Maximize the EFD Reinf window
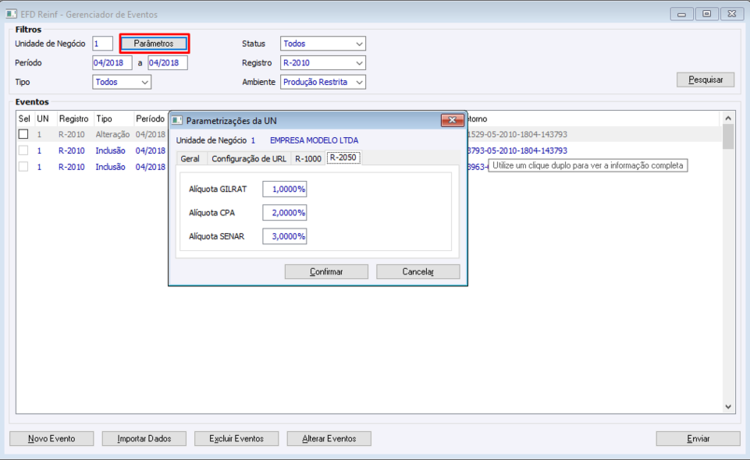The image size is (750, 460). (x=706, y=14)
